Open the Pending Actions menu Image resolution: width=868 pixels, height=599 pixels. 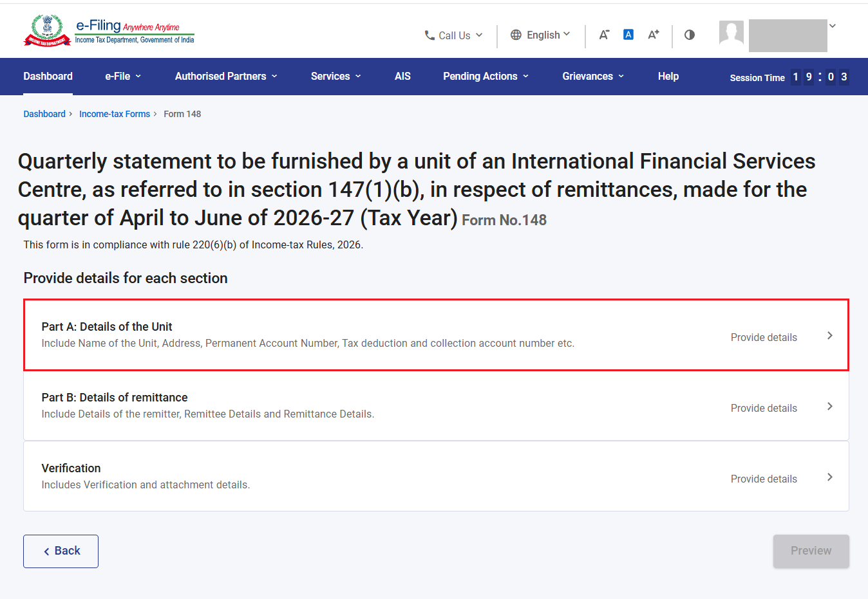[486, 76]
